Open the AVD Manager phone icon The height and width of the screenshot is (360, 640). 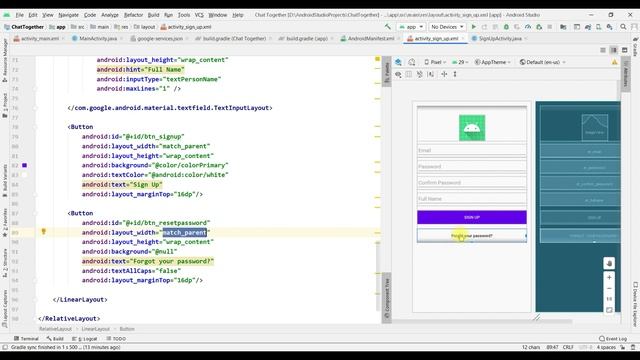pos(599,27)
